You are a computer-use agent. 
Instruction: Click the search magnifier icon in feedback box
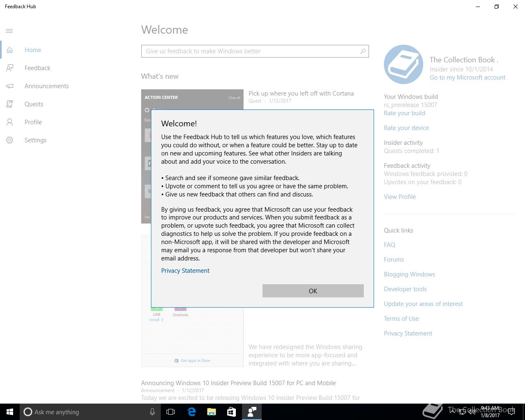363,51
